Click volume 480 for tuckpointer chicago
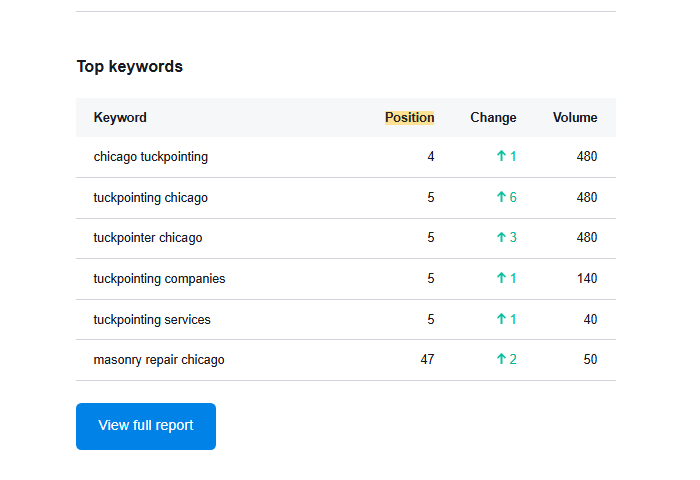This screenshot has height=480, width=700. [587, 238]
